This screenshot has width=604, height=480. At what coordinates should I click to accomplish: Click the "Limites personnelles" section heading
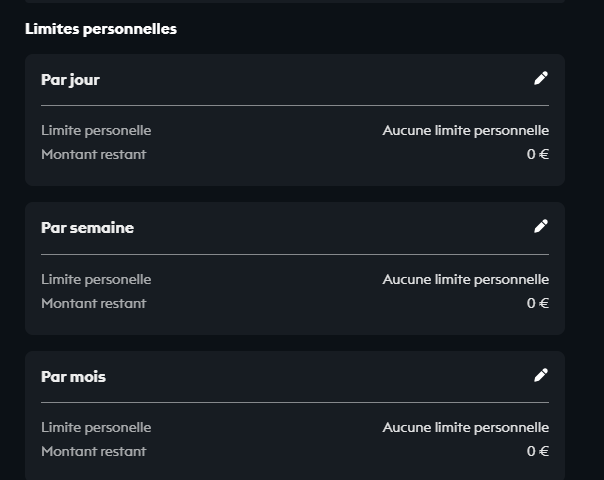(101, 29)
